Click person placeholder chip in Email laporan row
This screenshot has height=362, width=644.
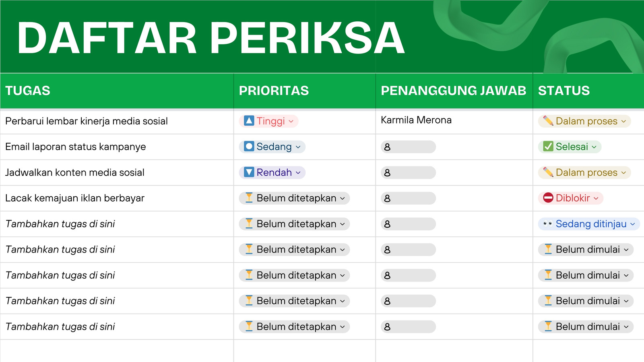[x=408, y=147]
